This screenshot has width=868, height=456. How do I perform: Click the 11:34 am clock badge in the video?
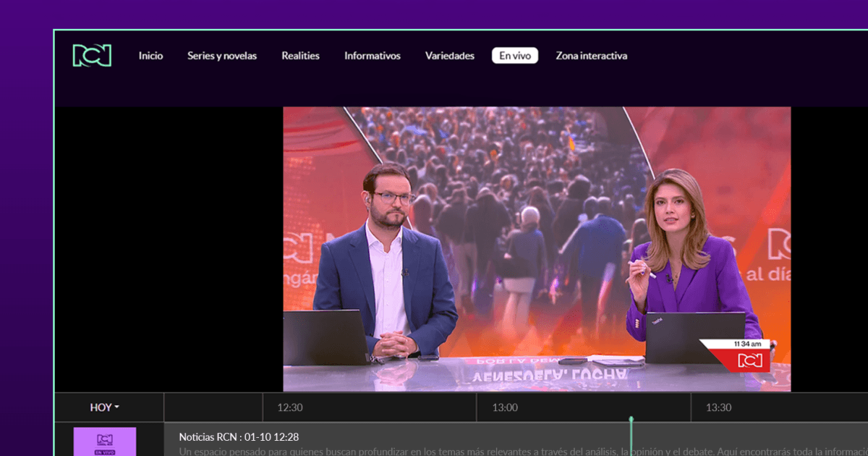click(749, 344)
